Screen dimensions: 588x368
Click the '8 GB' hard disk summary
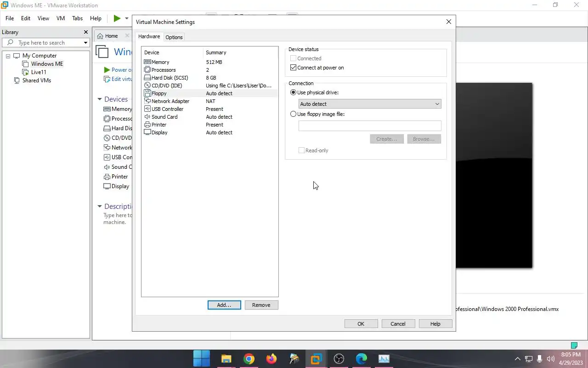coord(211,78)
